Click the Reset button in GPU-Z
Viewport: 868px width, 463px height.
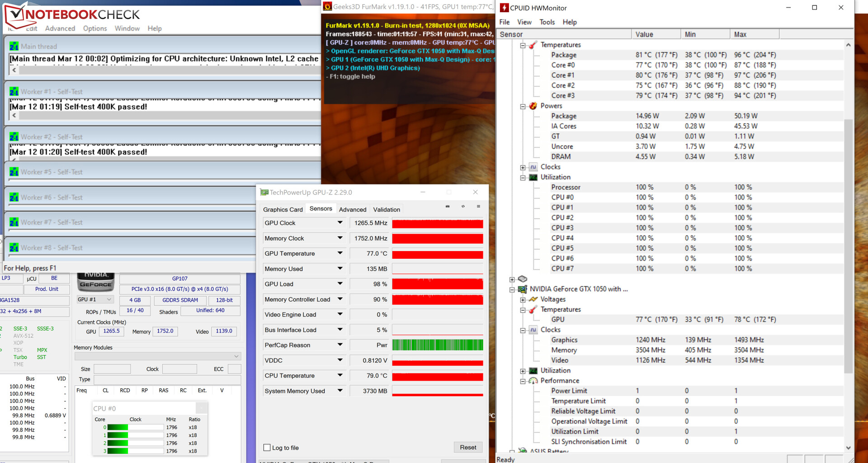pos(468,447)
